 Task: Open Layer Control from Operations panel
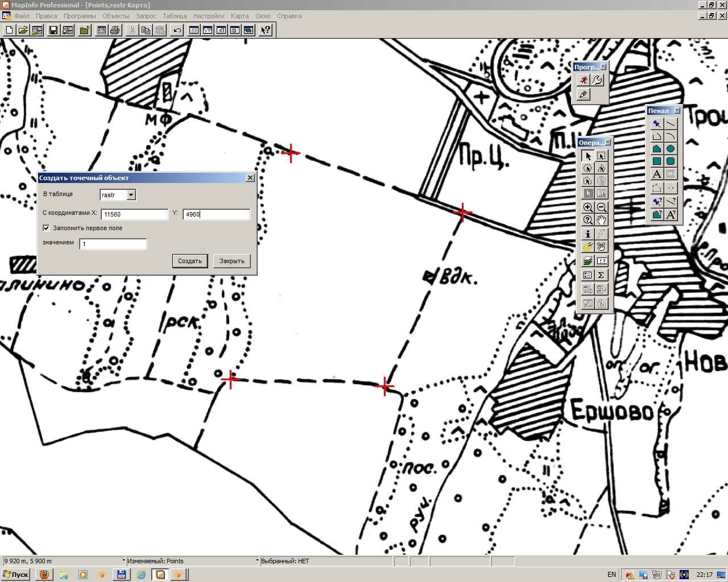tap(588, 261)
